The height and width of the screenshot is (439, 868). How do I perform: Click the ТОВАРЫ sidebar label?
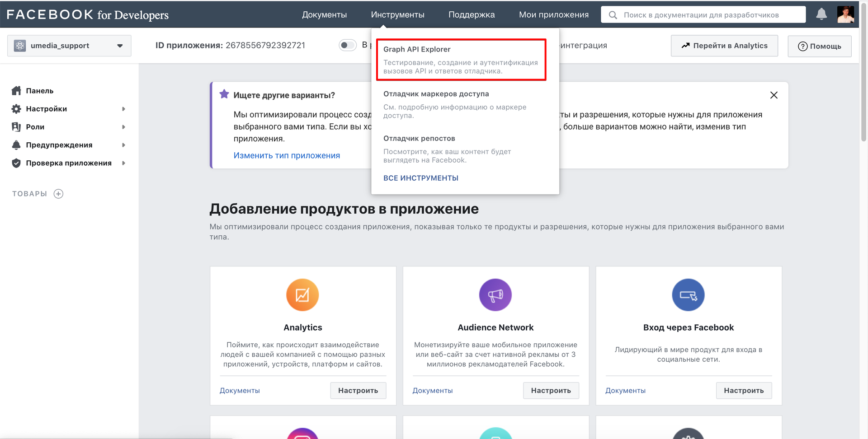pos(29,194)
